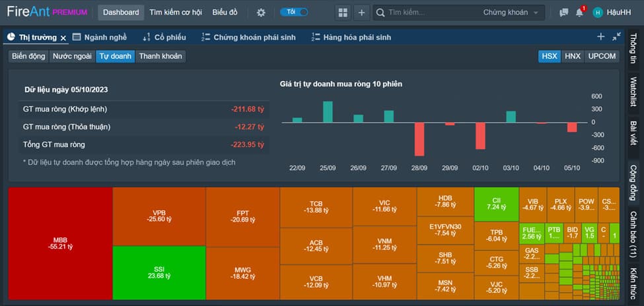This screenshot has width=644, height=306.
Task: Click the collapse arrows icon in the tab bar
Action: tap(616, 37)
